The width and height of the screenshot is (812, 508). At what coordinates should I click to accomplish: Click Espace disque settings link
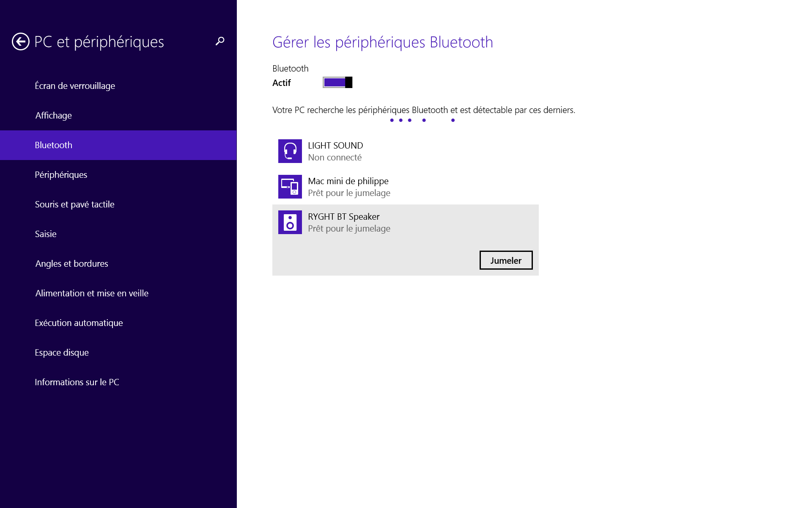[63, 352]
